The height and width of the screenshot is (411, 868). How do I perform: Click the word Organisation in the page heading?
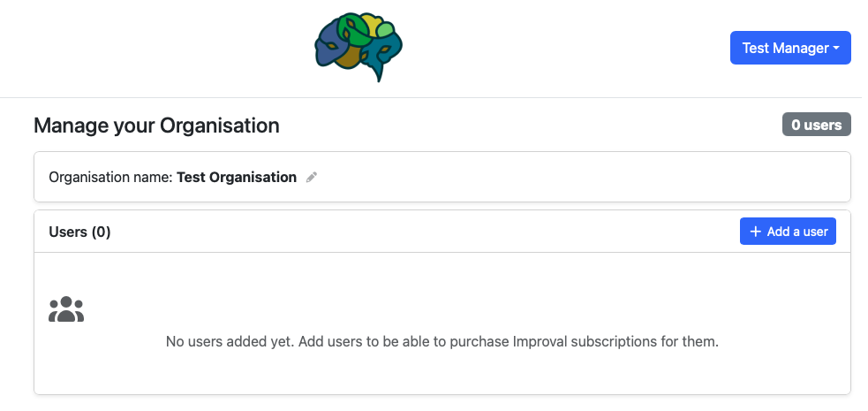tap(219, 126)
